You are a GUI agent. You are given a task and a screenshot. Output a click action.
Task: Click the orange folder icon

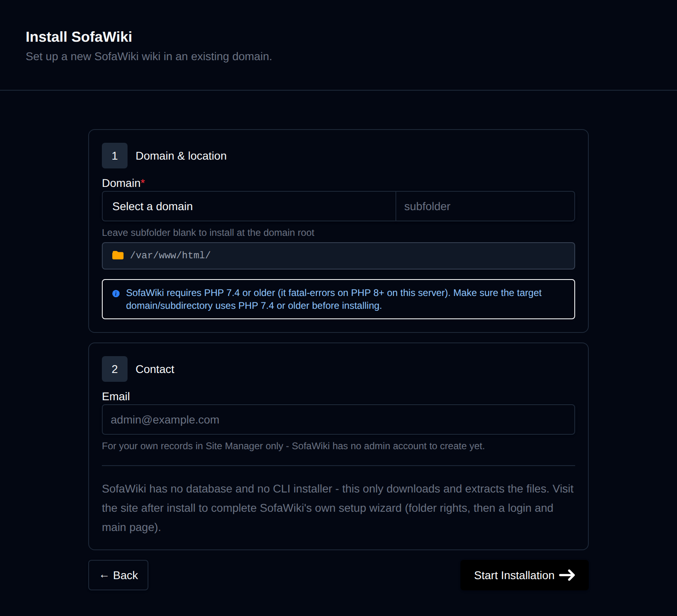click(118, 255)
